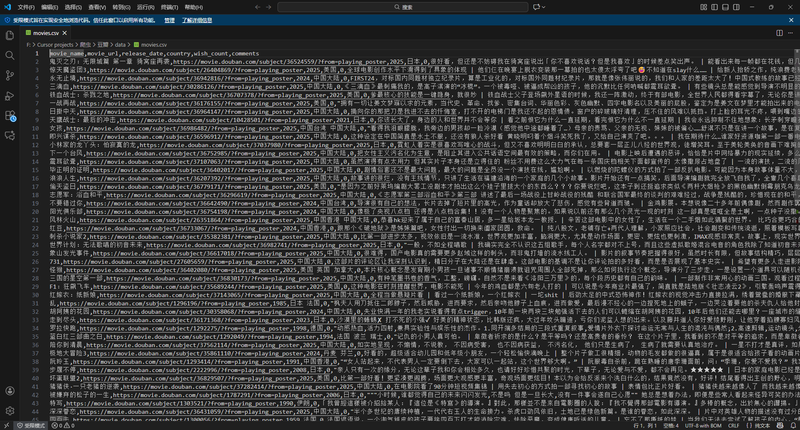The width and height of the screenshot is (800, 430).
Task: Open problems via errors and warnings count
Action: click(x=63, y=425)
